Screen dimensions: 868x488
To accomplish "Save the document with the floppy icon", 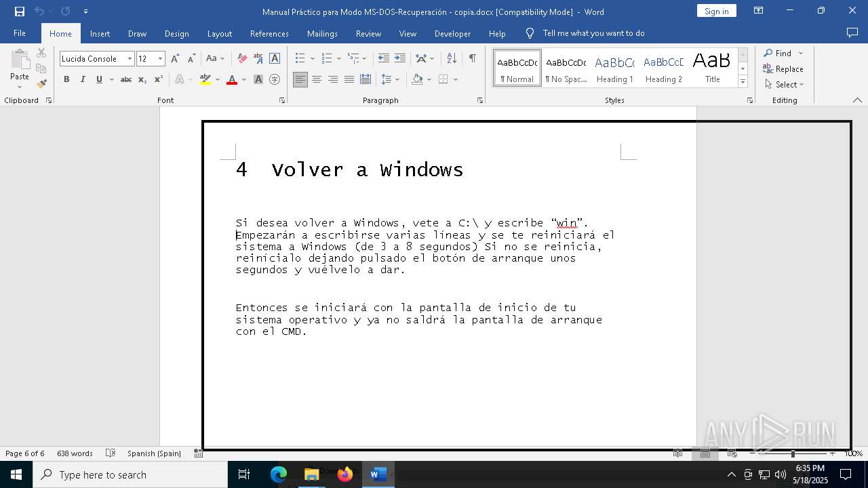I will [x=20, y=12].
